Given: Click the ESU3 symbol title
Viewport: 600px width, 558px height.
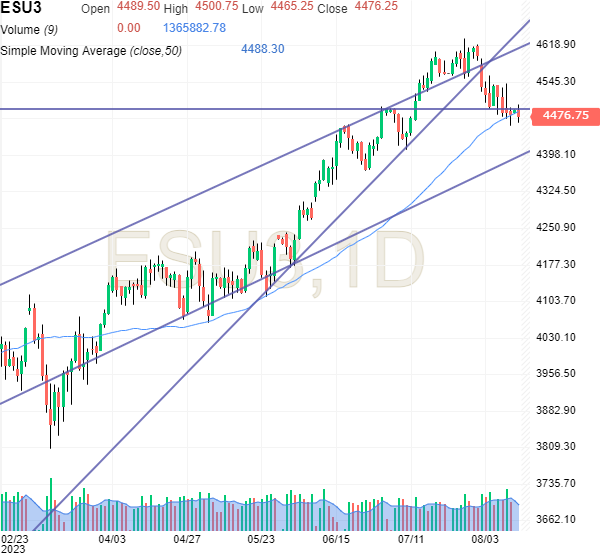Looking at the screenshot, I should (x=24, y=10).
